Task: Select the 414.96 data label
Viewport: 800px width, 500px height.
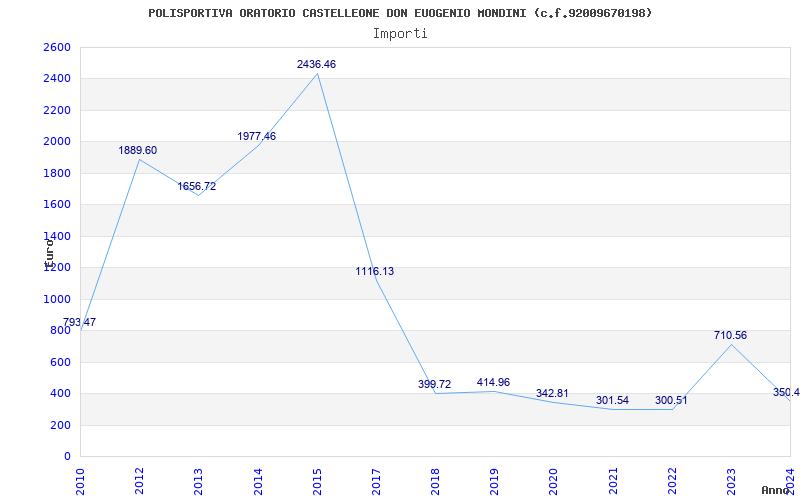Action: click(x=493, y=383)
